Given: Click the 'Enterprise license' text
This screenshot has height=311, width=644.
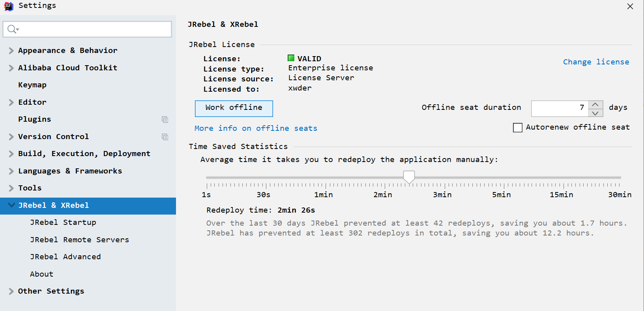Looking at the screenshot, I should tap(331, 68).
